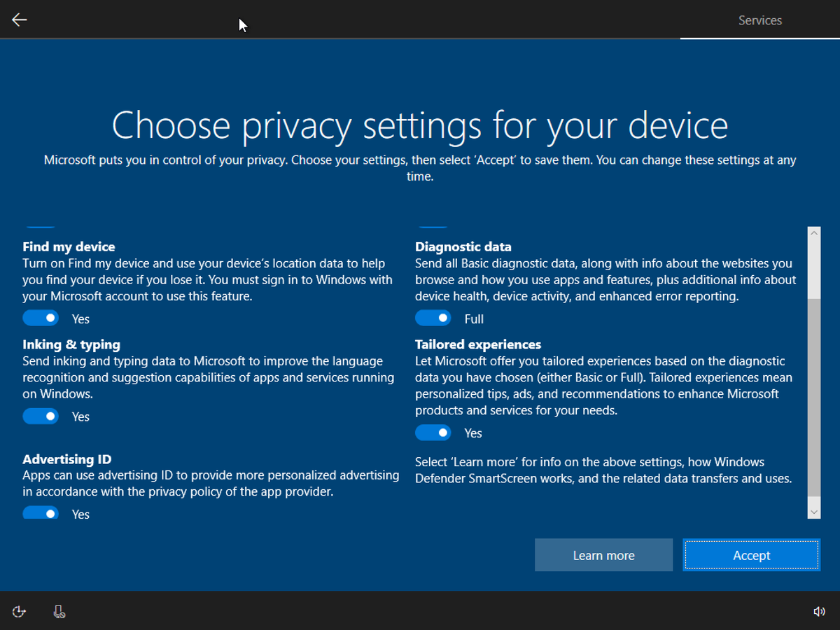Click the settings list scrollbar thumb

[813, 397]
